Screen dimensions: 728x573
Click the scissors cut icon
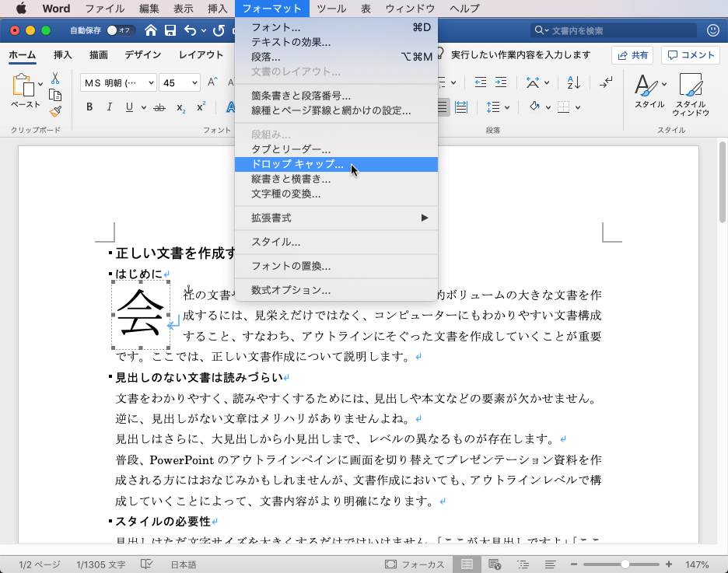pos(55,78)
